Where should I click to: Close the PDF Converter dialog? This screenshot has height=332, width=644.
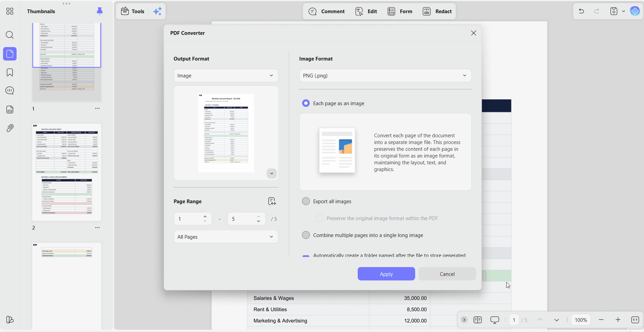point(473,33)
